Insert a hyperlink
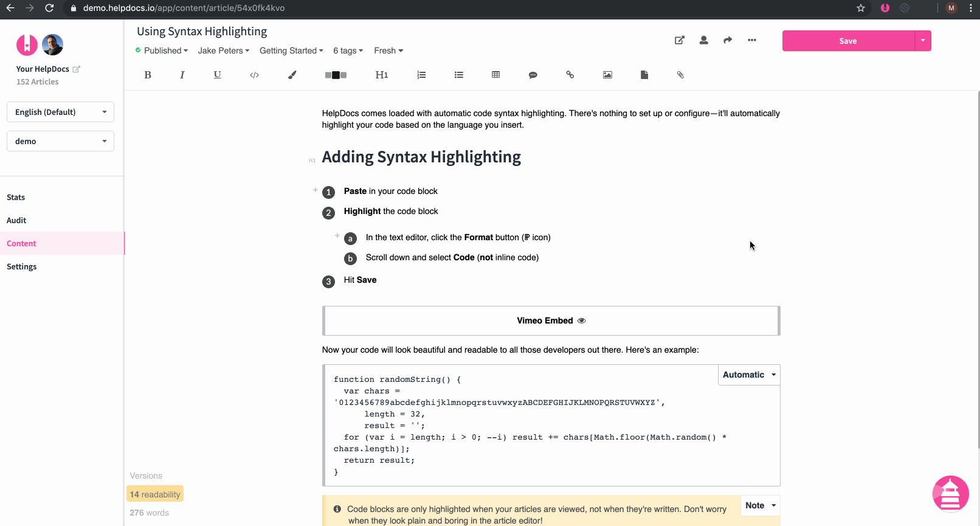This screenshot has width=980, height=526. 570,75
